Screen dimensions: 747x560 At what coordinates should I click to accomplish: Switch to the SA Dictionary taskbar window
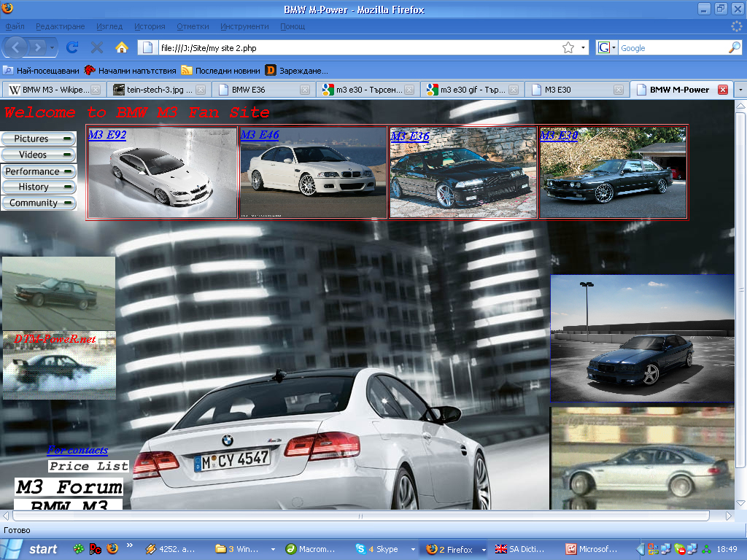coord(524,549)
